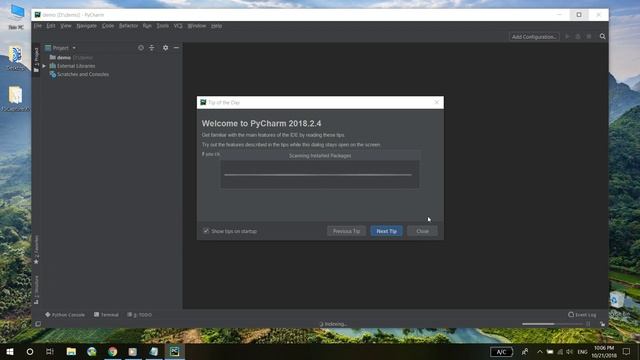640x360 pixels.
Task: Select Scratches and Consoles
Action: tap(83, 74)
